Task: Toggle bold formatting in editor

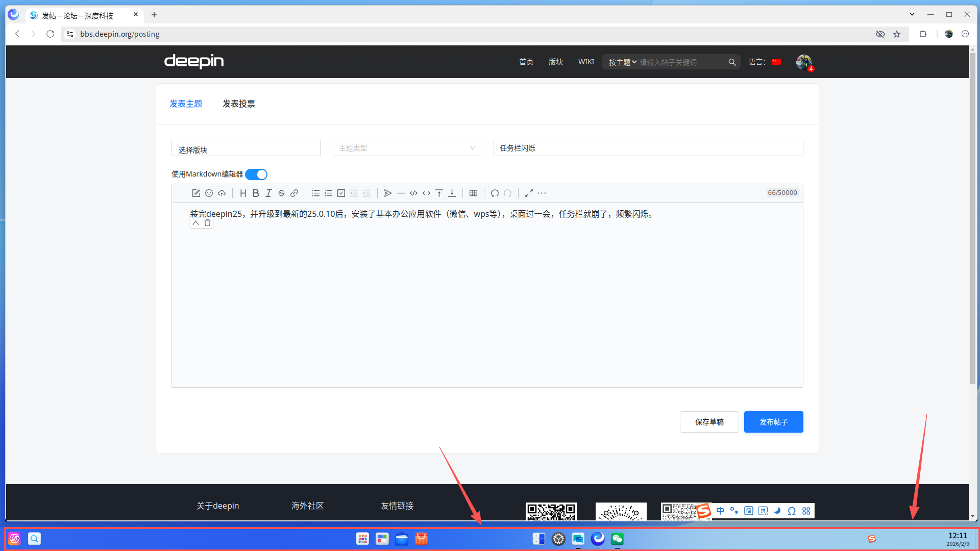Action: coord(256,193)
